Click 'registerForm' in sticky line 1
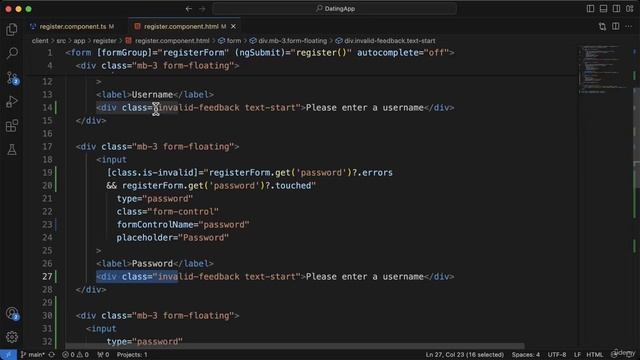Screen dimensions: 640x360 point(193,53)
